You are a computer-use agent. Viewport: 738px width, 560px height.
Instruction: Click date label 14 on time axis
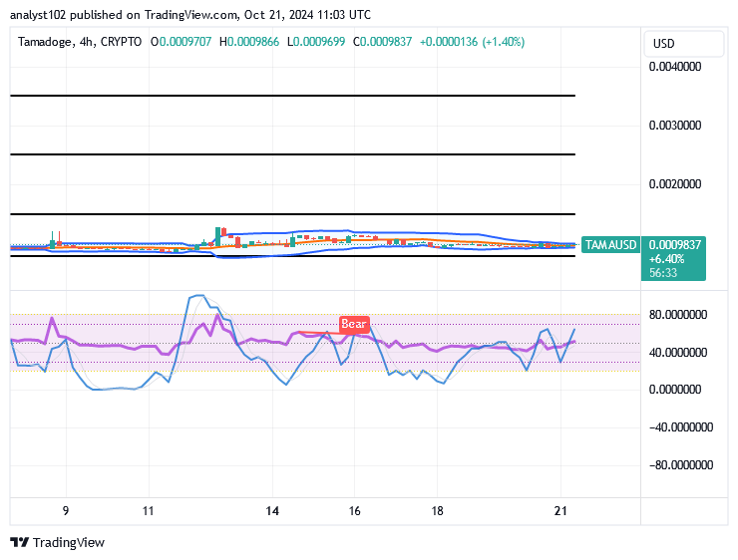tap(272, 511)
